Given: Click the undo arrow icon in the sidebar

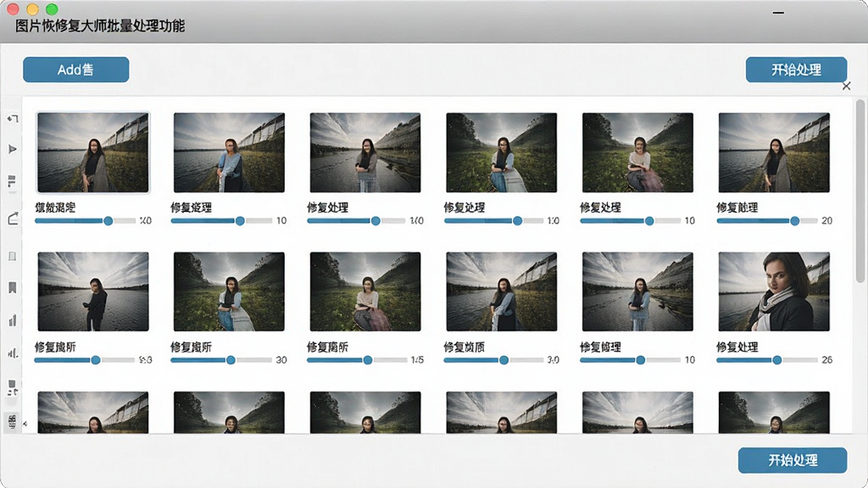Looking at the screenshot, I should tap(13, 119).
